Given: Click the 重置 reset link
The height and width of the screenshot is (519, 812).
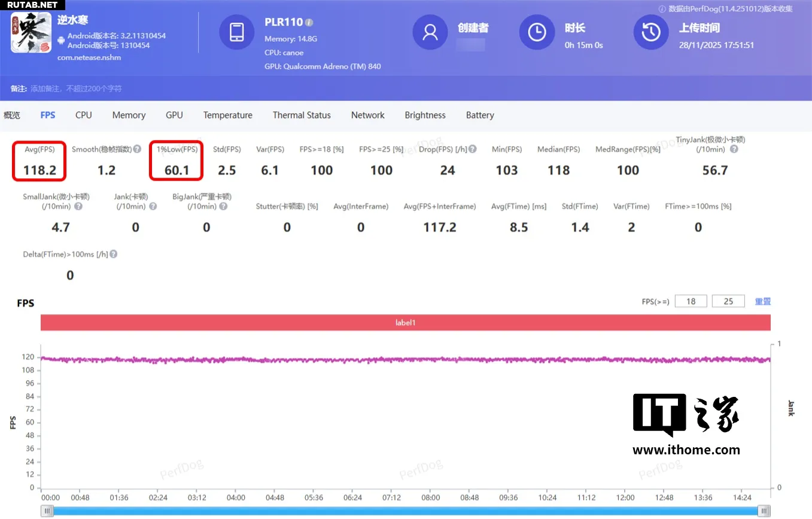Looking at the screenshot, I should tap(762, 301).
